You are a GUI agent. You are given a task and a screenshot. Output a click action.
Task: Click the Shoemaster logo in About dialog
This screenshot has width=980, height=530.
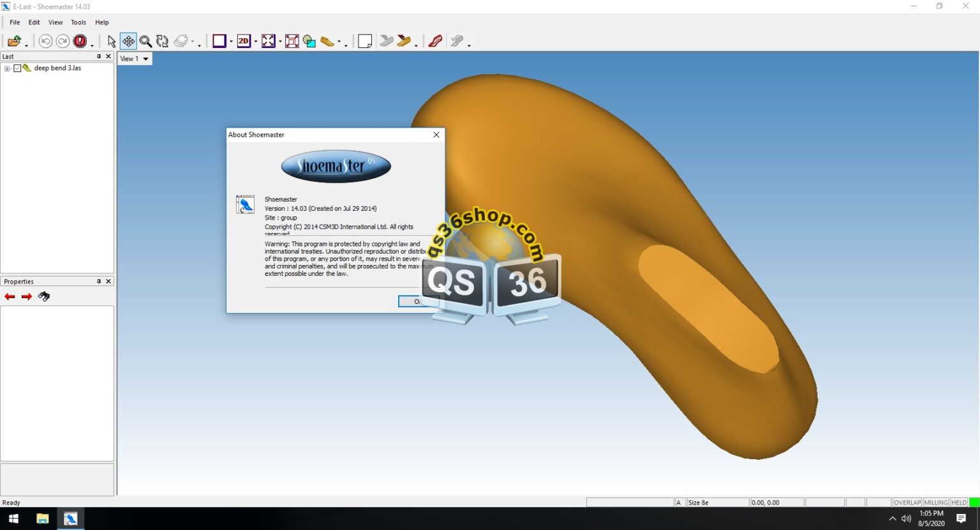336,167
